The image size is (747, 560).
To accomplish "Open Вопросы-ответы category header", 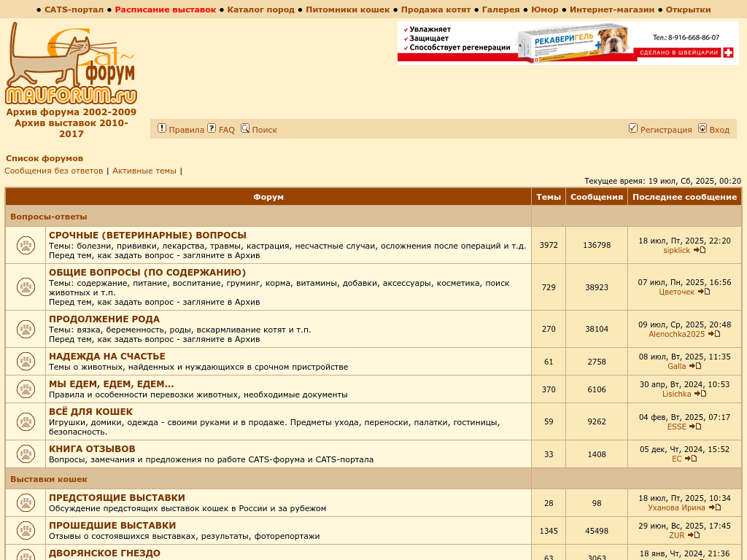I will coord(49,217).
